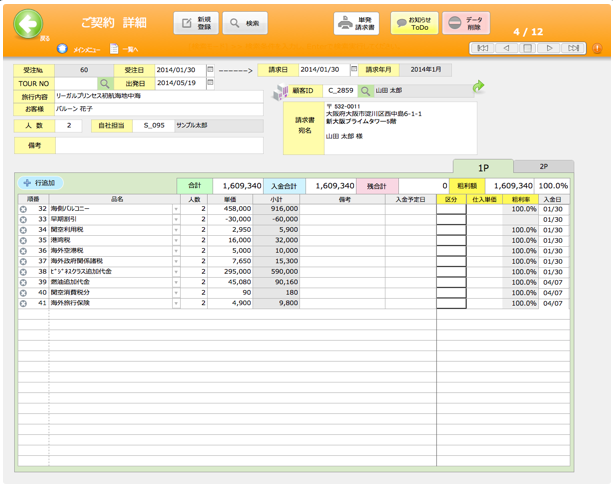Click the TOUR NO input field
This screenshot has width=613, height=485.
click(76, 83)
